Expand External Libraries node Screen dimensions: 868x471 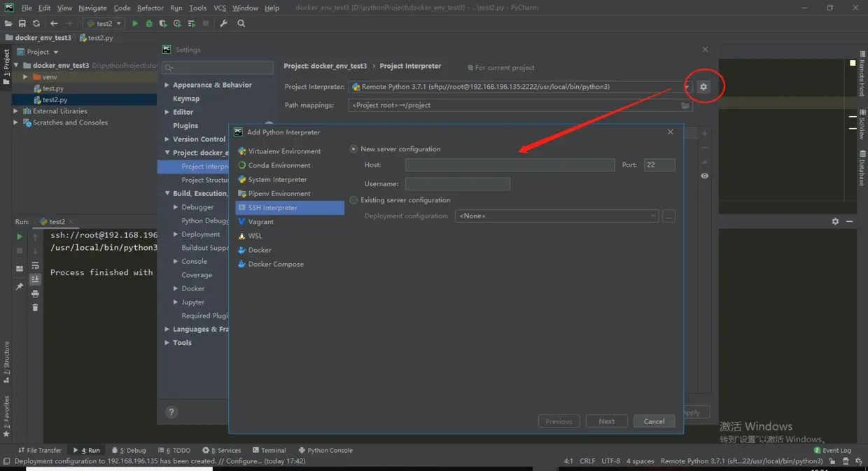[16, 111]
